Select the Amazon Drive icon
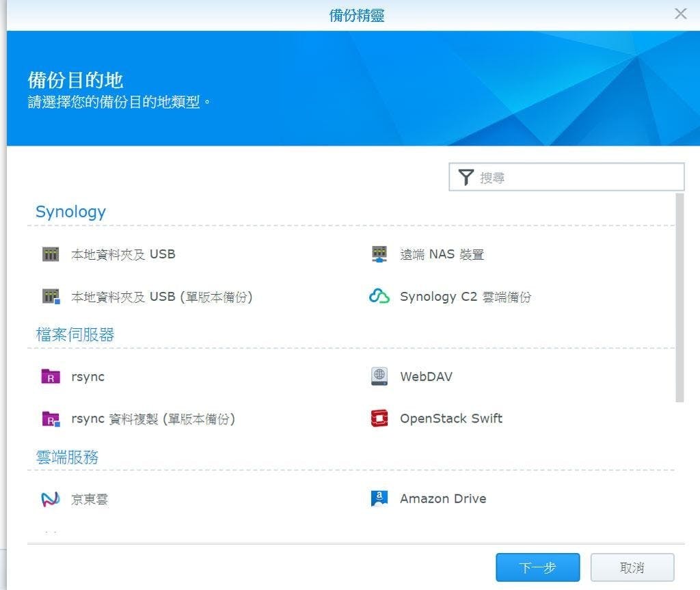Image resolution: width=700 pixels, height=590 pixels. click(x=379, y=498)
